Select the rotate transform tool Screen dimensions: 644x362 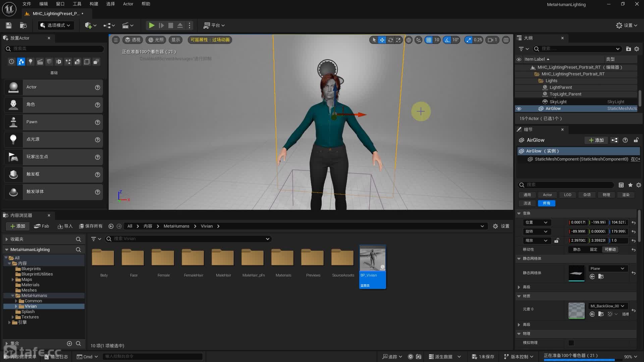coord(390,40)
